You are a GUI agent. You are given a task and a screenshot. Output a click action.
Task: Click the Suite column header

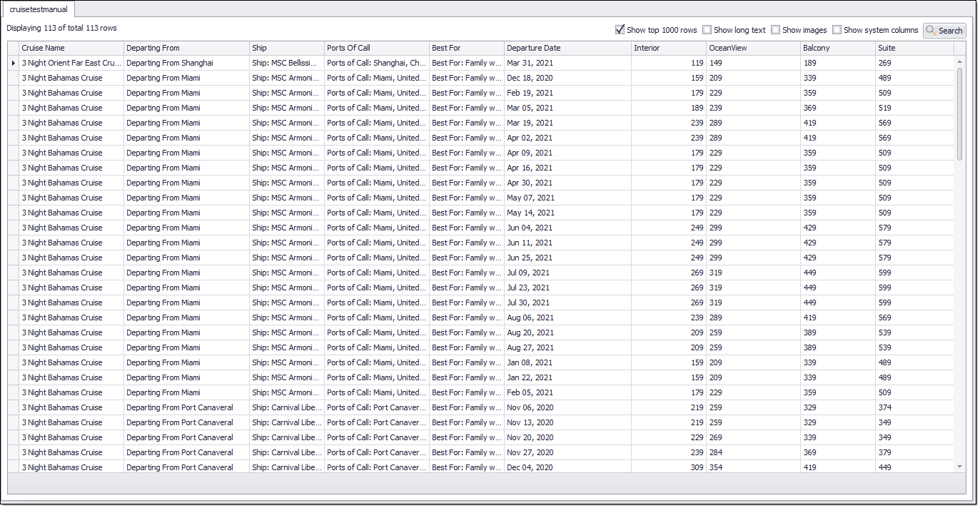click(914, 48)
